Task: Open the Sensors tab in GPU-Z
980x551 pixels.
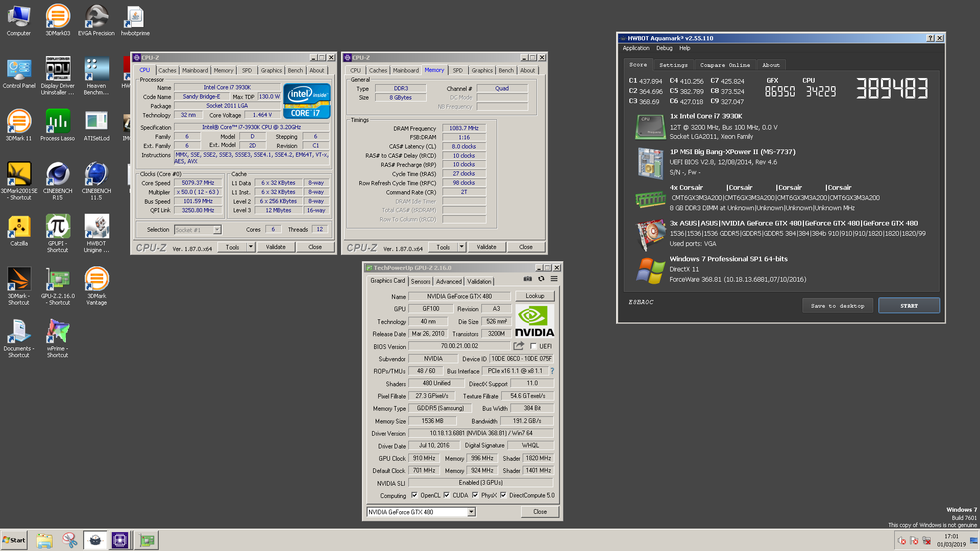Action: pyautogui.click(x=421, y=281)
